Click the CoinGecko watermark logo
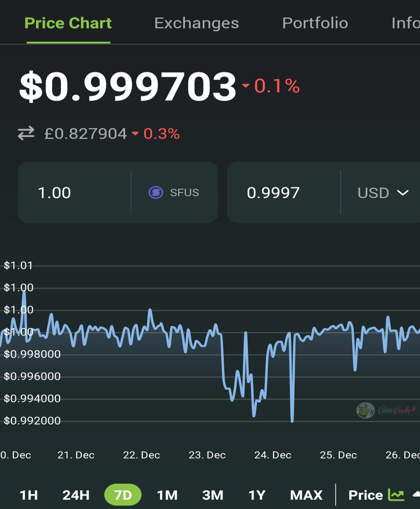 (386, 410)
